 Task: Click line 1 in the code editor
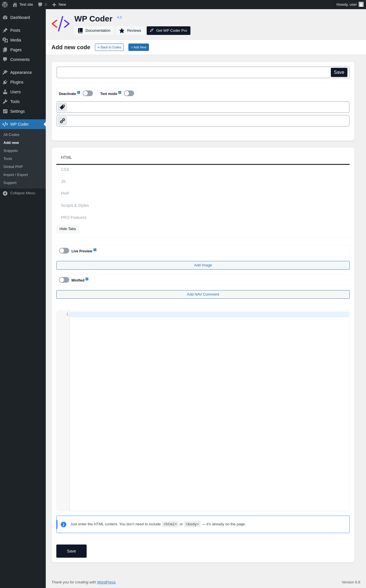[x=209, y=314]
